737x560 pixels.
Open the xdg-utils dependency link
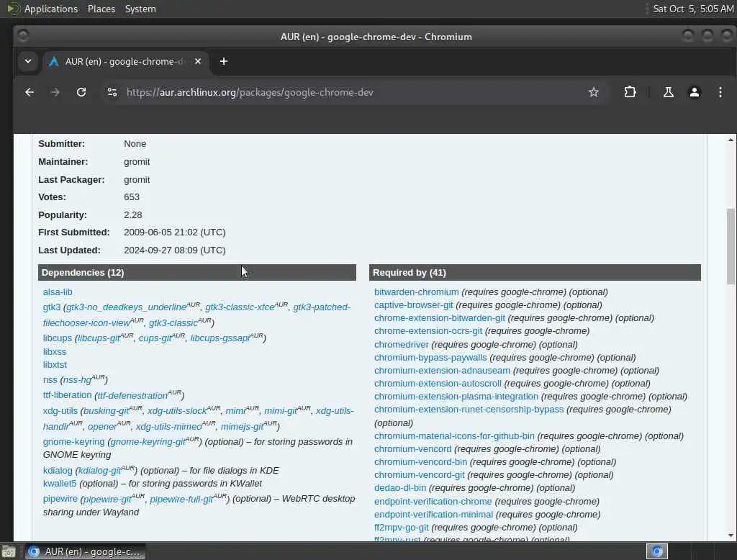coord(60,411)
